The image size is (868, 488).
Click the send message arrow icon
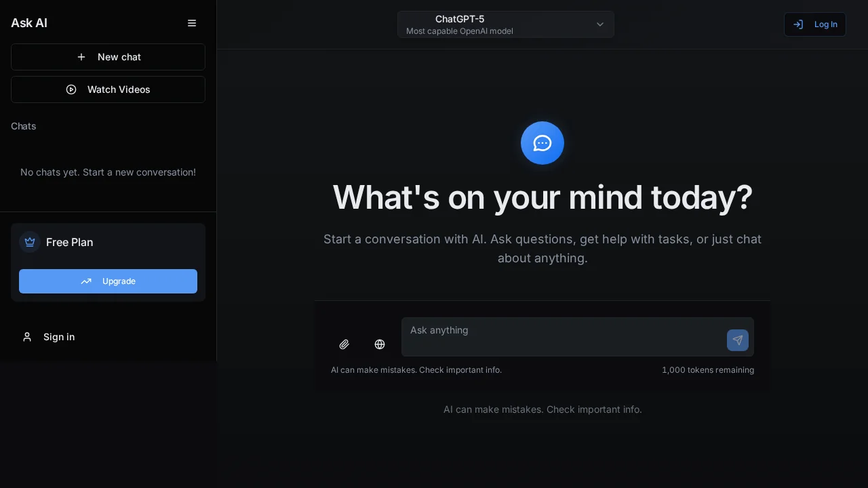pos(738,340)
